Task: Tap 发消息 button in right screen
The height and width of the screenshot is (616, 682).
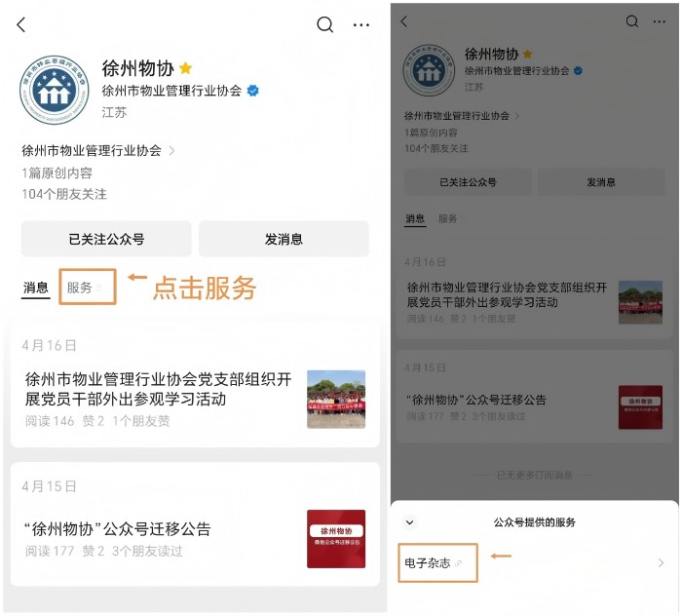Action: 601,182
